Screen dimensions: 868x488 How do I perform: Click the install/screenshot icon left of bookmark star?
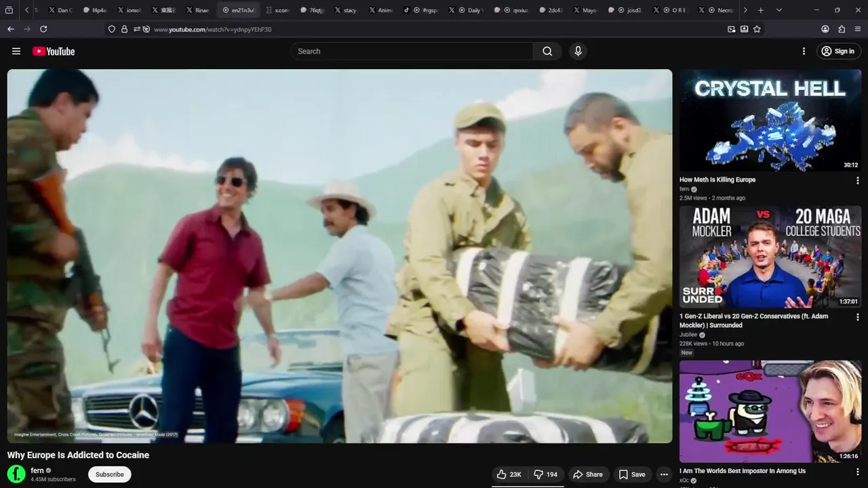(x=744, y=29)
